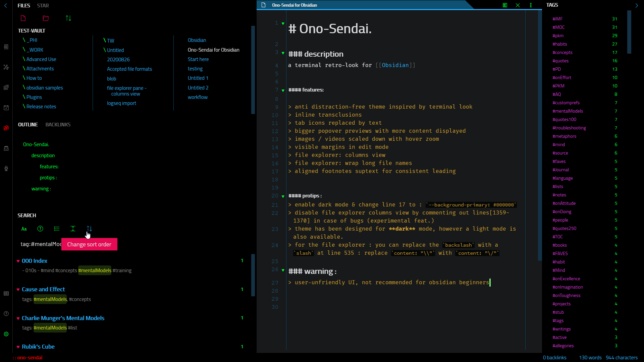The width and height of the screenshot is (644, 362).
Task: Click the tag pane scrollbar
Action: tap(629, 32)
